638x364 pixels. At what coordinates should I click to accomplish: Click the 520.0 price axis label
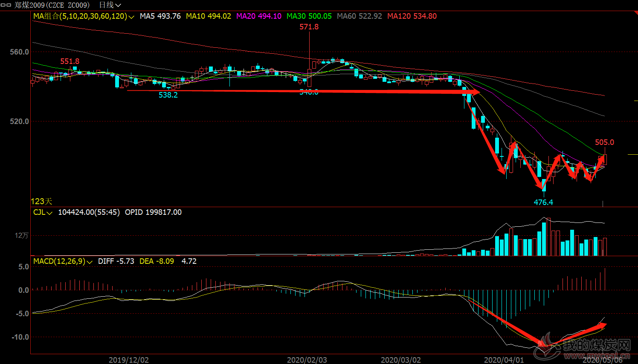pyautogui.click(x=20, y=121)
